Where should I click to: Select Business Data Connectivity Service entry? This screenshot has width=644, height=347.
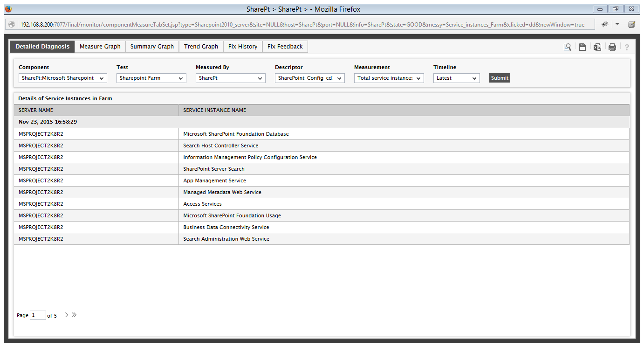(x=226, y=227)
